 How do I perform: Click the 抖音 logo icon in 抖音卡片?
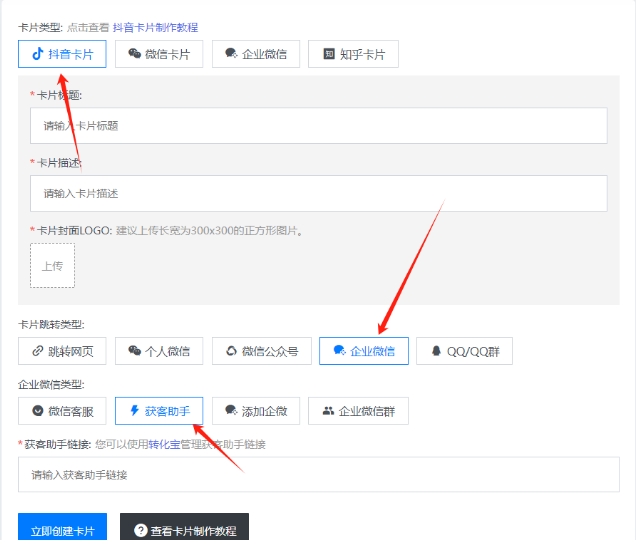coord(38,54)
